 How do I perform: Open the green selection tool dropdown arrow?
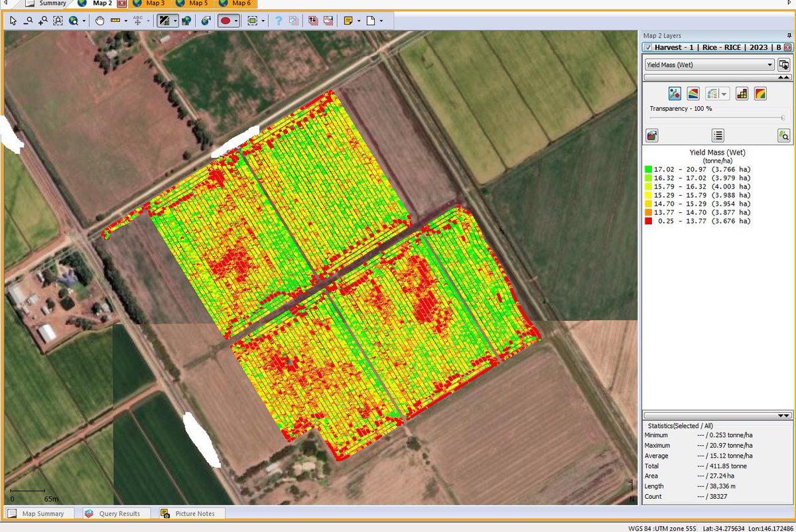click(x=263, y=21)
